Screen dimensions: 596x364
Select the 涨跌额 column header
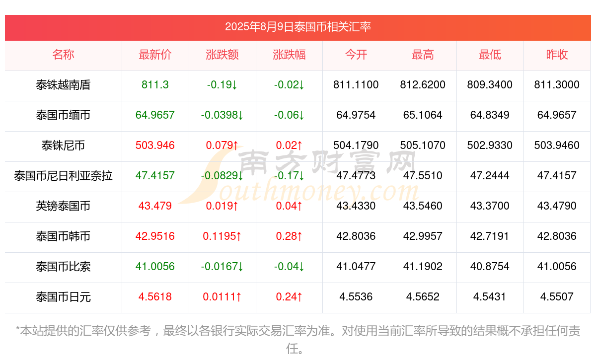[x=222, y=55]
